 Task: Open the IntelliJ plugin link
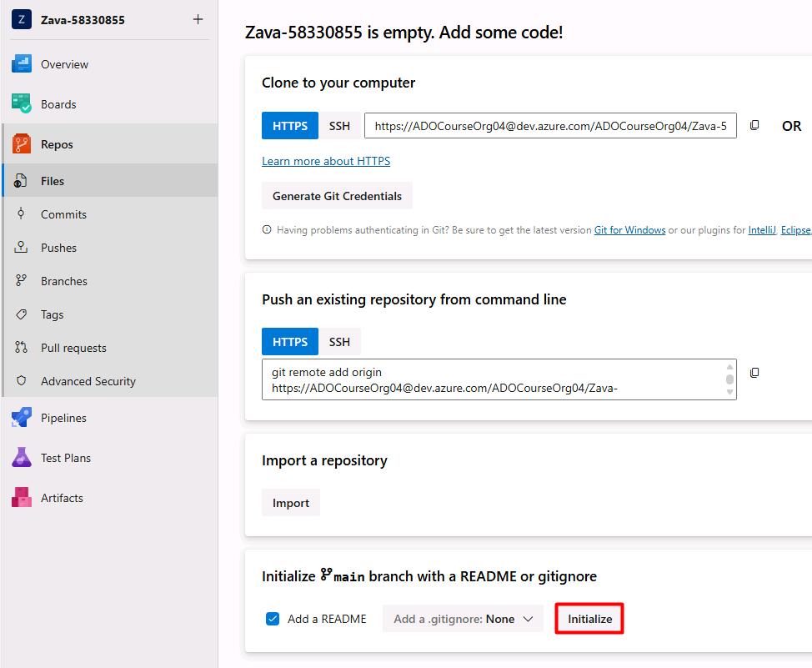tap(762, 230)
